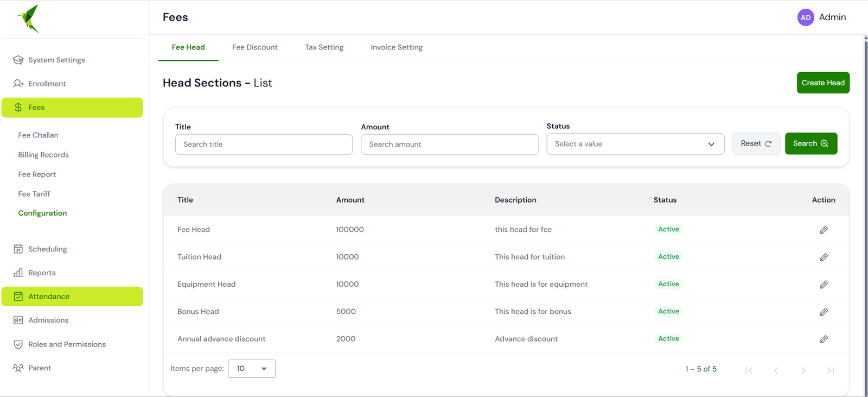Click the Amount column header
Screen dimensions: 868x397
tap(350, 200)
